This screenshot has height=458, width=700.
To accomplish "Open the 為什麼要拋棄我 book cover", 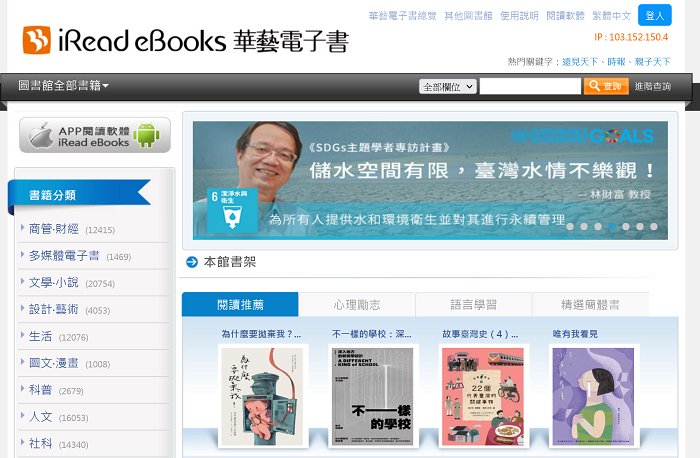I will click(263, 396).
